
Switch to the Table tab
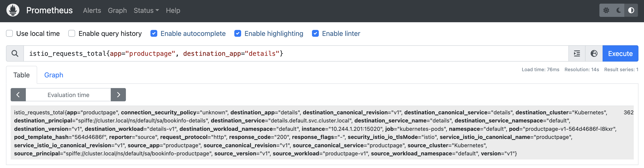coord(22,75)
